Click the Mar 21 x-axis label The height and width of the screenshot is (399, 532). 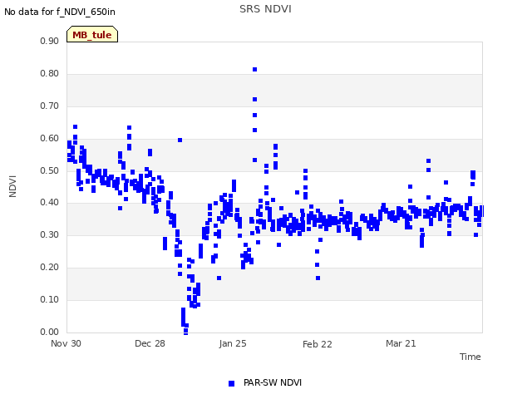point(401,343)
